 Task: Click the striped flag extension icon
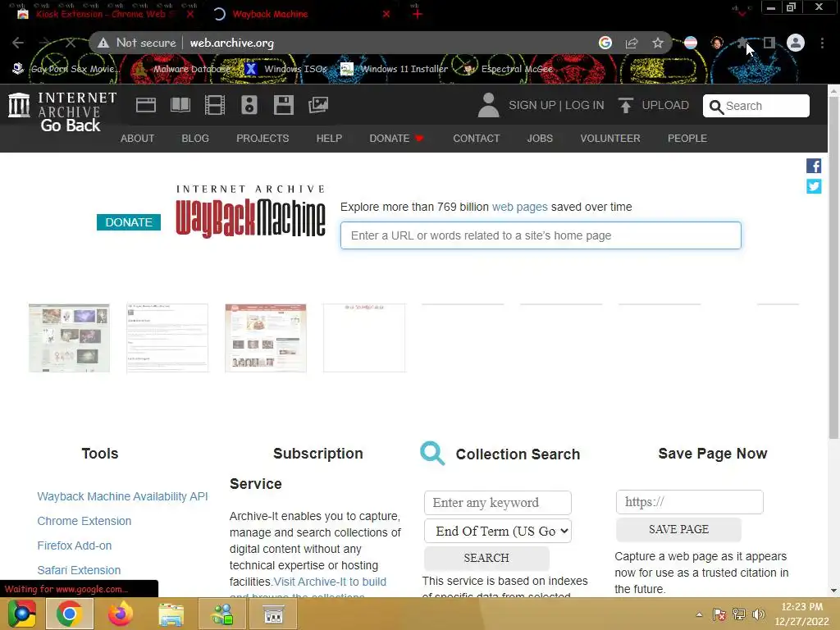pyautogui.click(x=691, y=43)
